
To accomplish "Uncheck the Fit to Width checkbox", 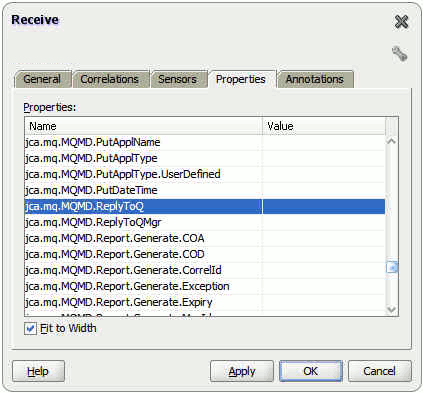I will pos(30,329).
